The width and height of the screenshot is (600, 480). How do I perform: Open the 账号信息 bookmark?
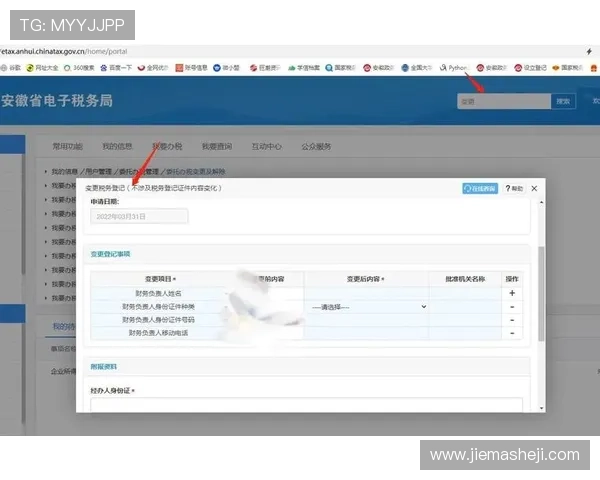[x=191, y=68]
